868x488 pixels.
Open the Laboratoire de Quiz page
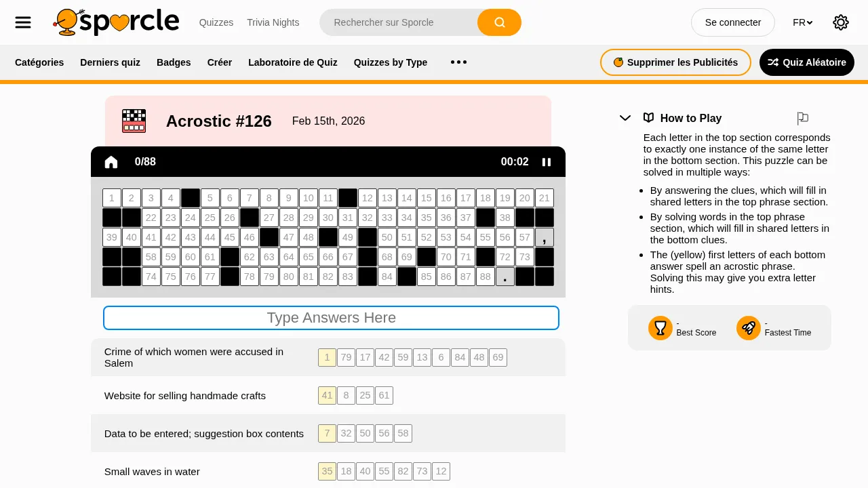point(292,62)
